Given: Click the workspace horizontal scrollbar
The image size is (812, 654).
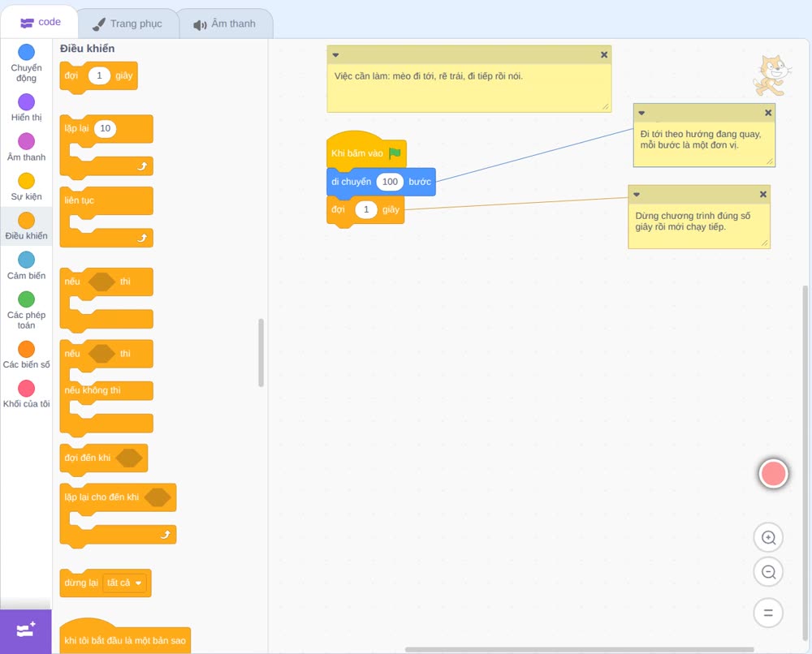Looking at the screenshot, I should [579, 649].
